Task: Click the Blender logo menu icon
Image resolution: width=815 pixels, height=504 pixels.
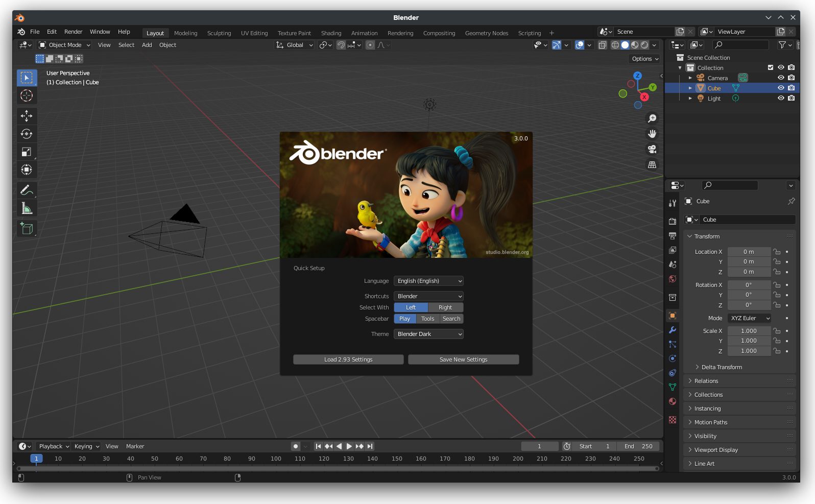Action: click(x=21, y=32)
